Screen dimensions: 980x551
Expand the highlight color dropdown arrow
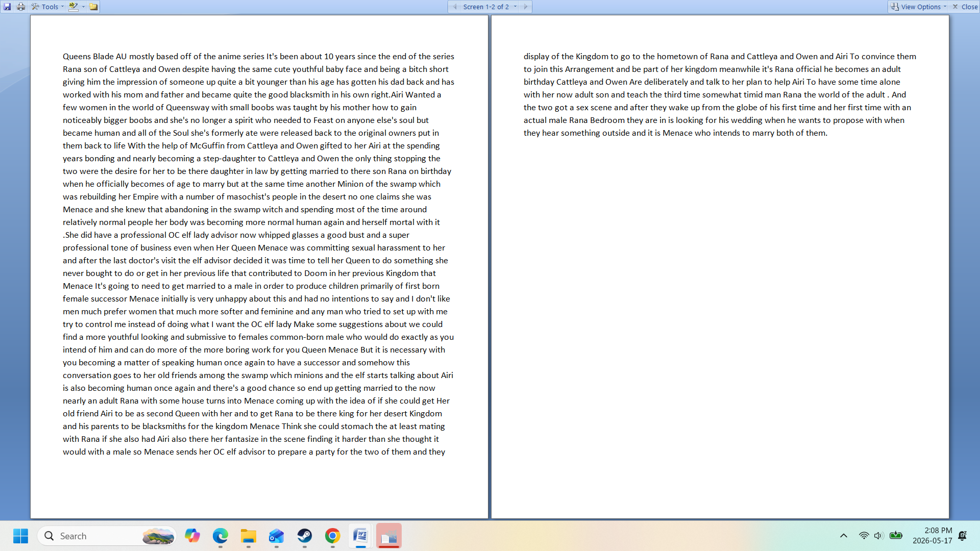pos(83,7)
